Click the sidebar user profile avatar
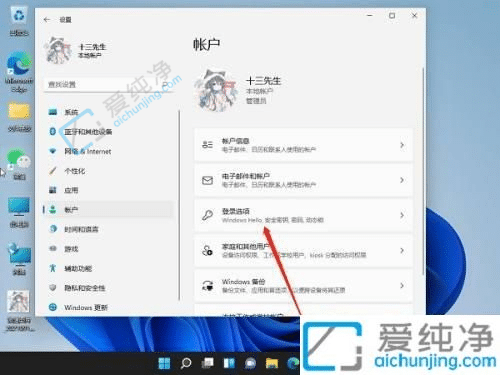Image resolution: width=500 pixels, height=375 pixels. [x=59, y=50]
